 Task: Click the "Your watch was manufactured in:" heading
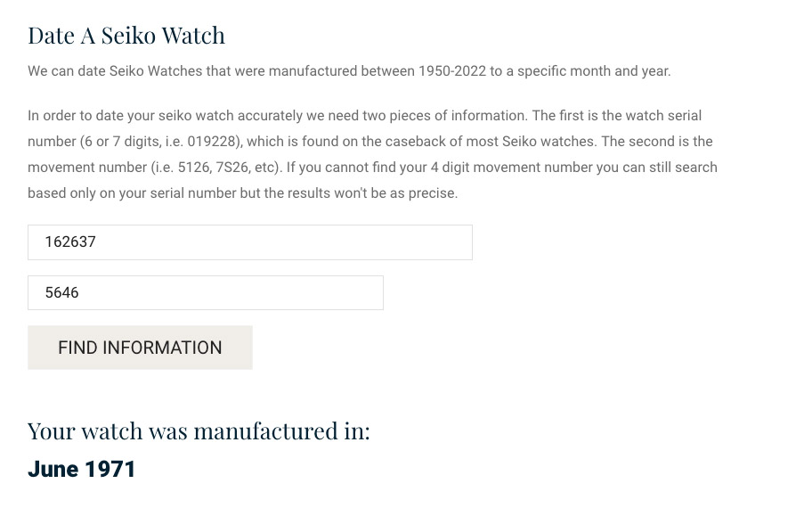[x=199, y=431]
